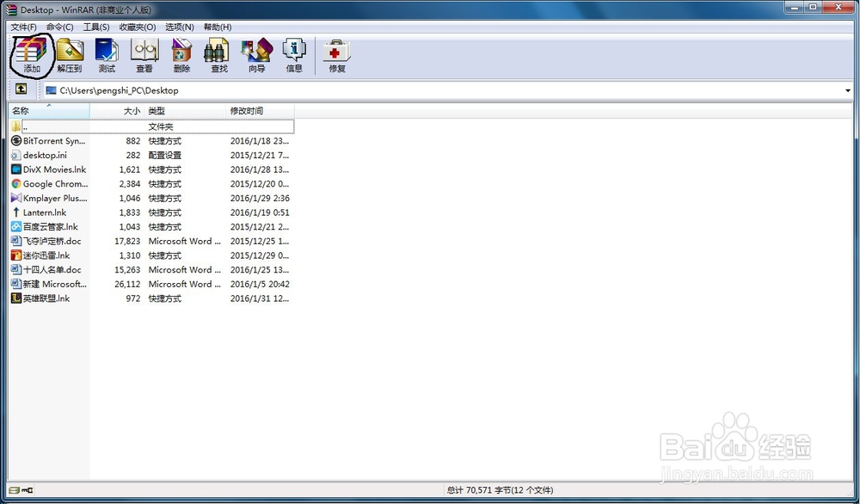Click the date '2016/1/19 0:51'
Viewport: 860px width, 504px height.
260,212
